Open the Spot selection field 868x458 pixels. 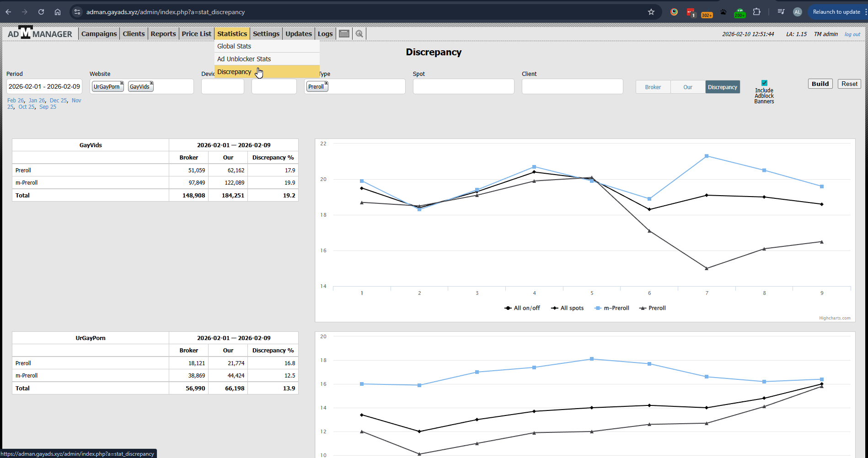[463, 86]
